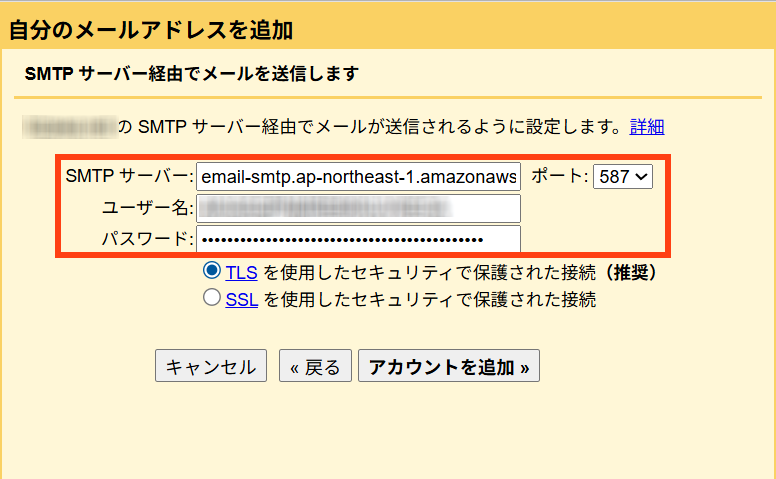Screen dimensions: 776x479
Task: Open the SSL hyperlink
Action: click(x=241, y=299)
